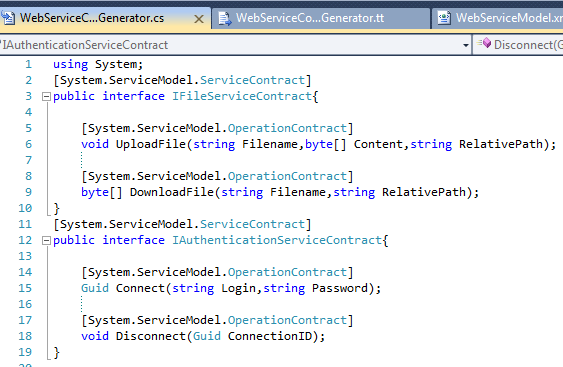The height and width of the screenshot is (367, 563).
Task: Click the WebServiceModel file icon on third tab
Action: 444,18
